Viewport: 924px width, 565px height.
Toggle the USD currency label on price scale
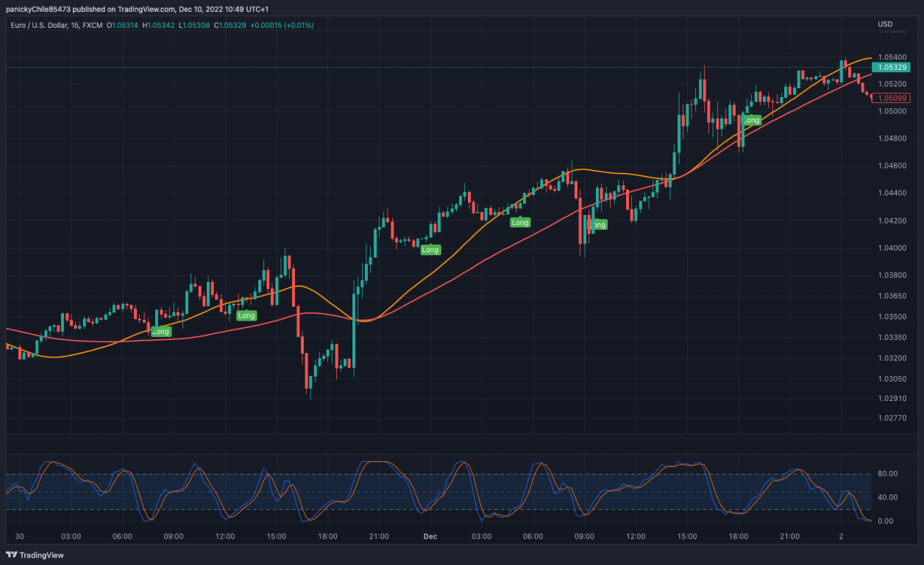[x=884, y=24]
